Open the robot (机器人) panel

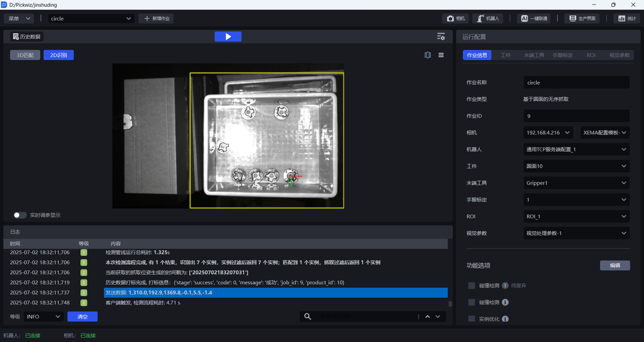(x=488, y=19)
